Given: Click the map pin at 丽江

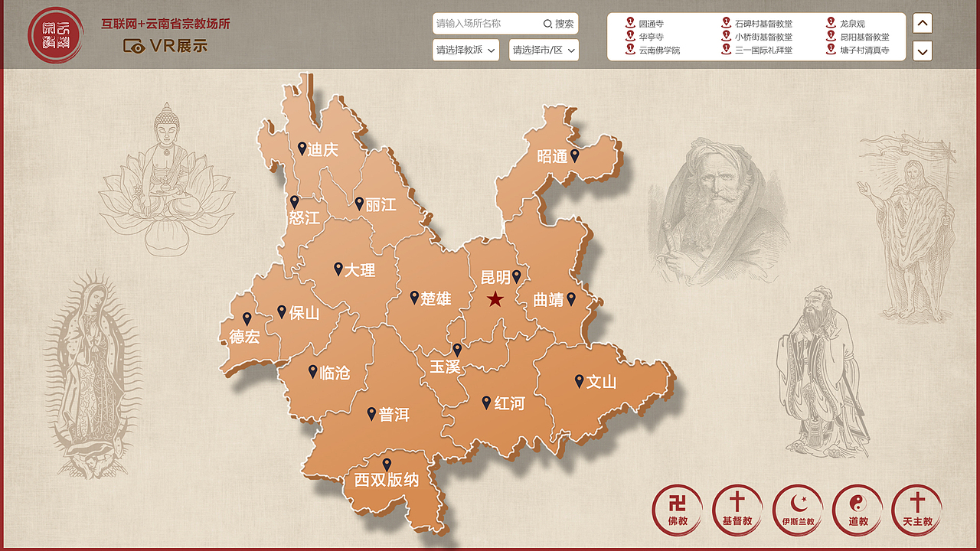Looking at the screenshot, I should (359, 204).
